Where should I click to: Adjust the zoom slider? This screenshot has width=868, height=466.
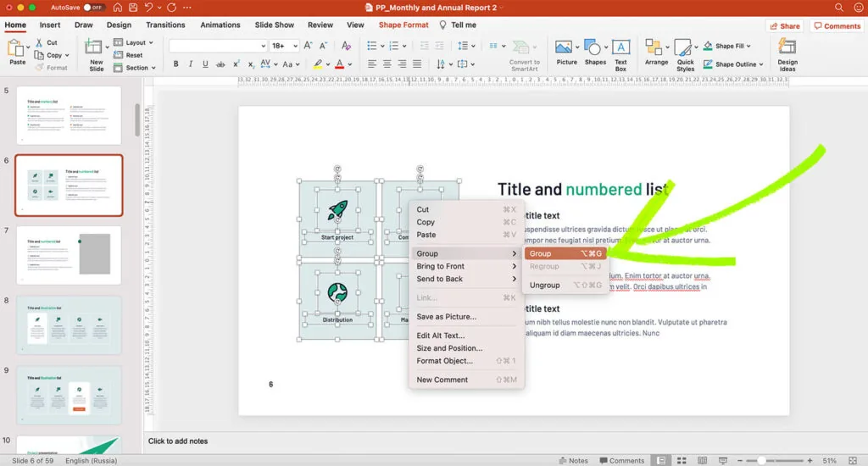pos(762,460)
